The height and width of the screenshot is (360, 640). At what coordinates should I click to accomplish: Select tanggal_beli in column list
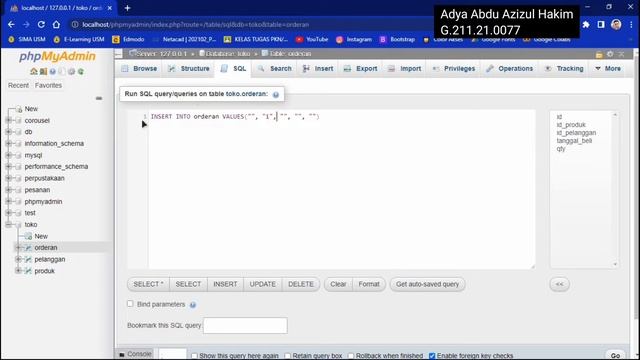click(x=574, y=141)
